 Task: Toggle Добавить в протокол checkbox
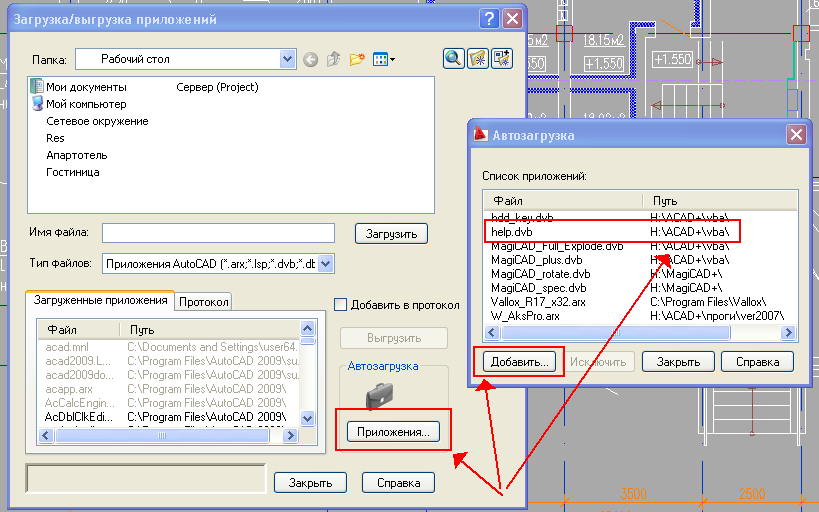(340, 305)
